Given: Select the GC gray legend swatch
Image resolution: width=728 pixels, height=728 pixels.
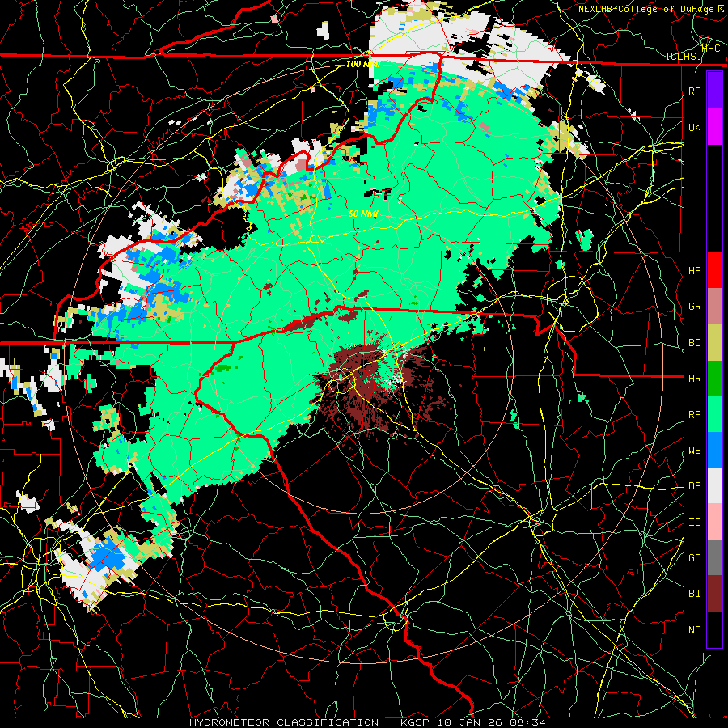Looking at the screenshot, I should [714, 557].
